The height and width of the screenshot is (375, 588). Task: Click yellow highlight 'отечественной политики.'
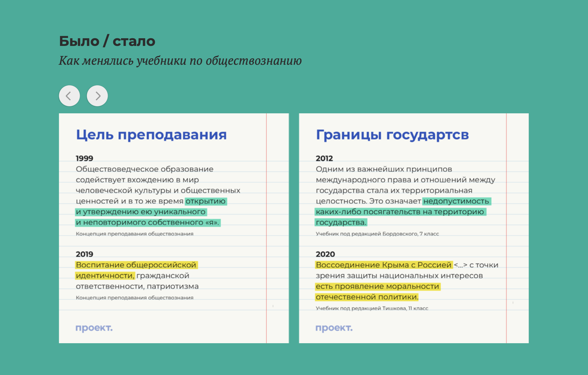coord(367,297)
